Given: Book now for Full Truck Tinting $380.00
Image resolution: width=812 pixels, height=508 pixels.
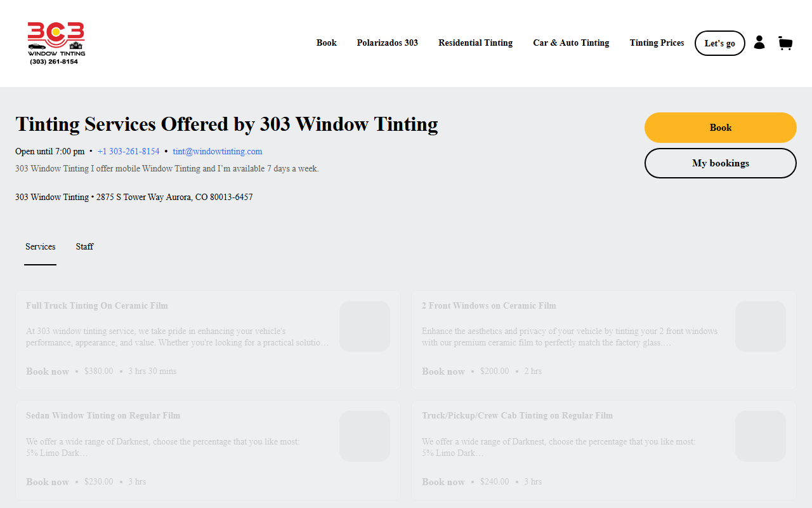Looking at the screenshot, I should (x=48, y=371).
